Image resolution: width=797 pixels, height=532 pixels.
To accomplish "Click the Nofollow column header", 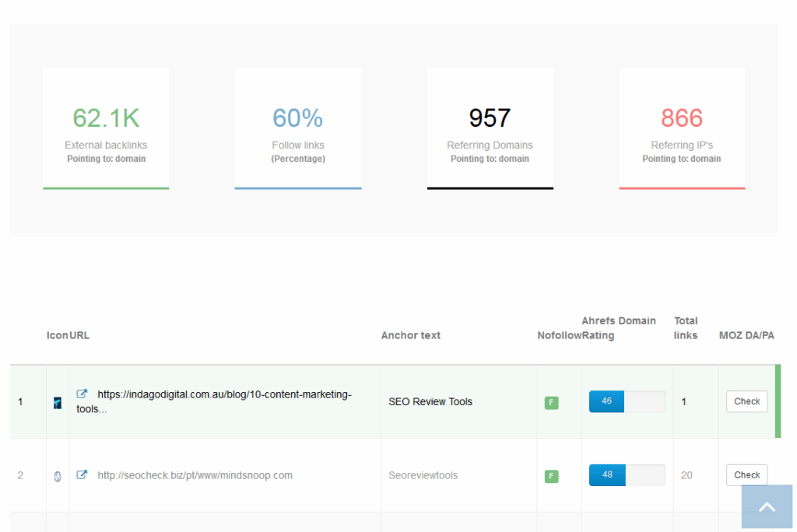I will 559,335.
